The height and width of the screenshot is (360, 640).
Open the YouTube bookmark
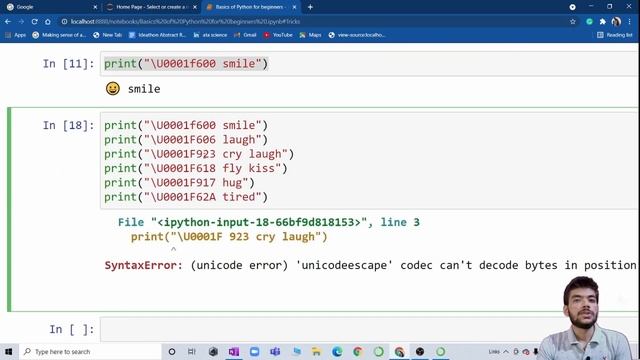[x=278, y=35]
